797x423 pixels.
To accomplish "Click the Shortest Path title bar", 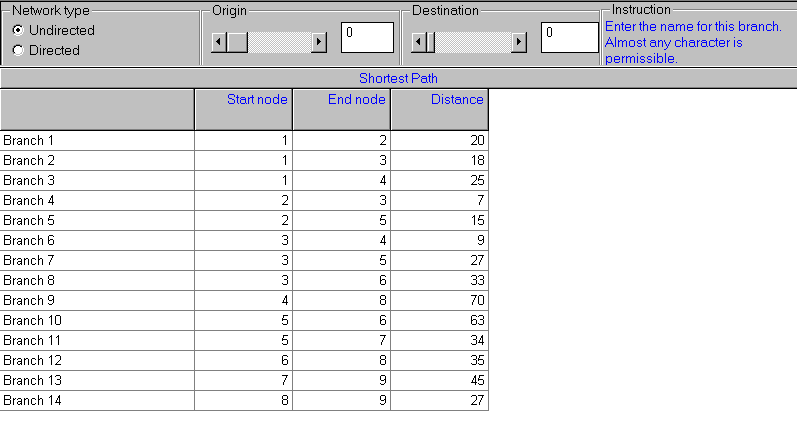I will click(398, 78).
